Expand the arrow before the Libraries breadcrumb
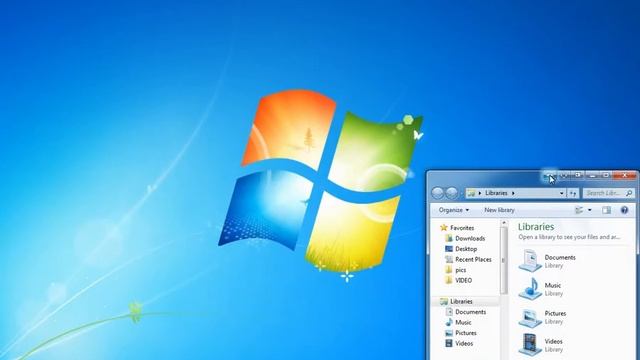This screenshot has width=640, height=360. point(480,193)
